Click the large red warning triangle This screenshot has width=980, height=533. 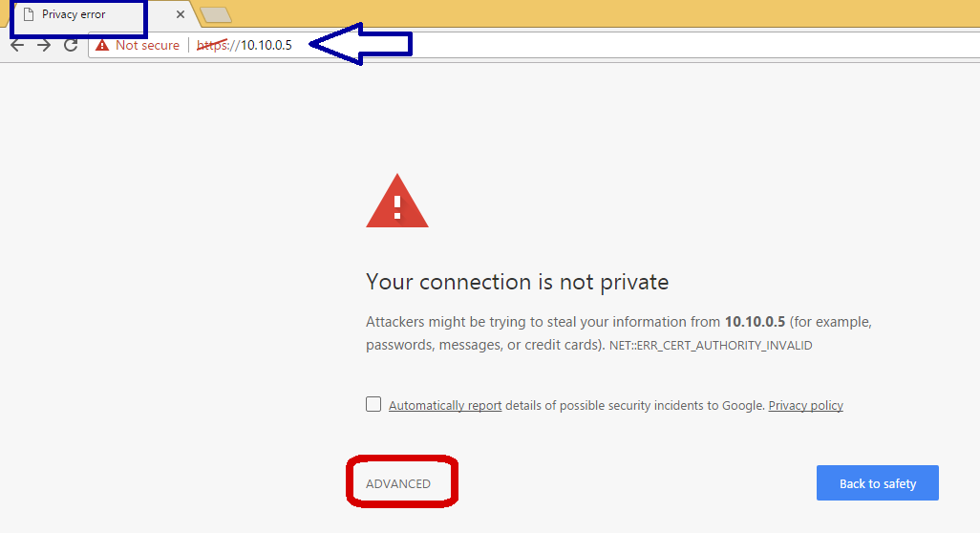coord(397,203)
